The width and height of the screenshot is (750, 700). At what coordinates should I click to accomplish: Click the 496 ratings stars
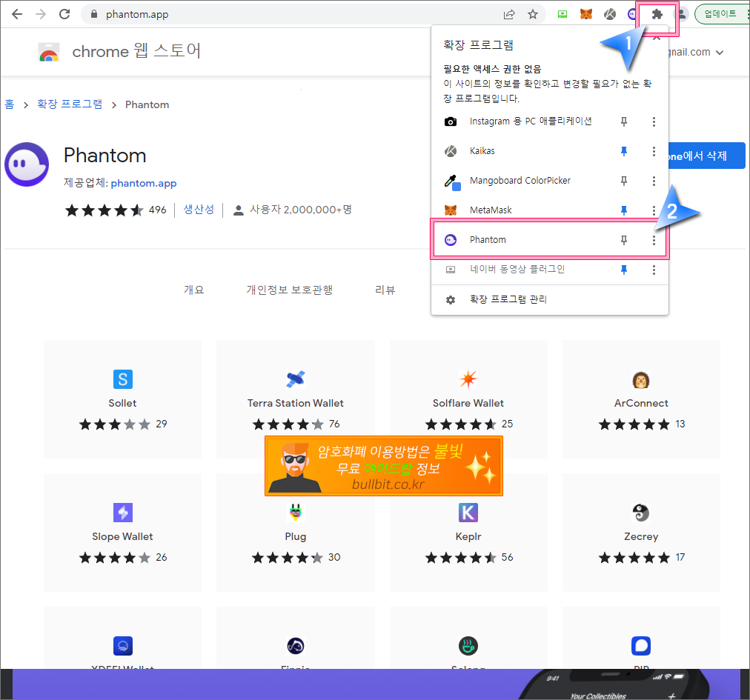[104, 210]
